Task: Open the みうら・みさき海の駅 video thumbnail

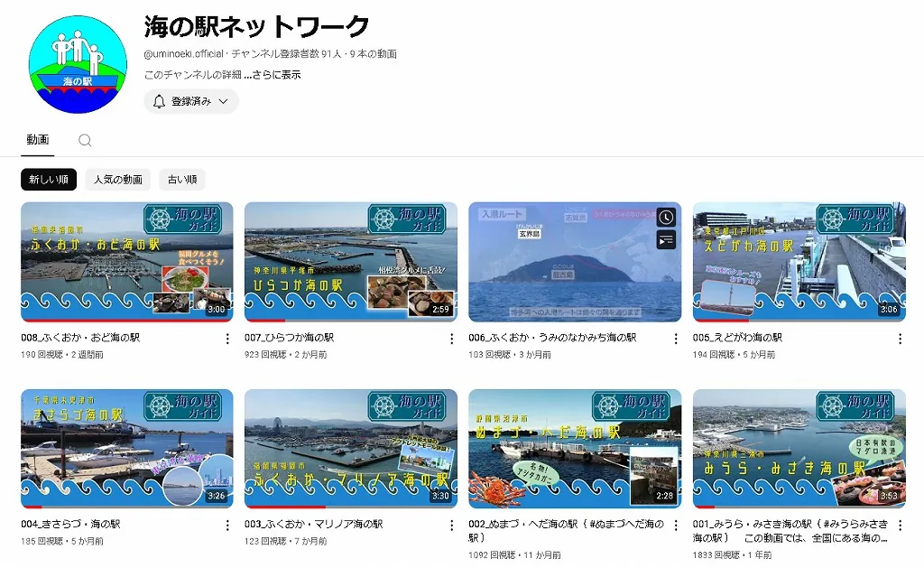Action: [799, 448]
